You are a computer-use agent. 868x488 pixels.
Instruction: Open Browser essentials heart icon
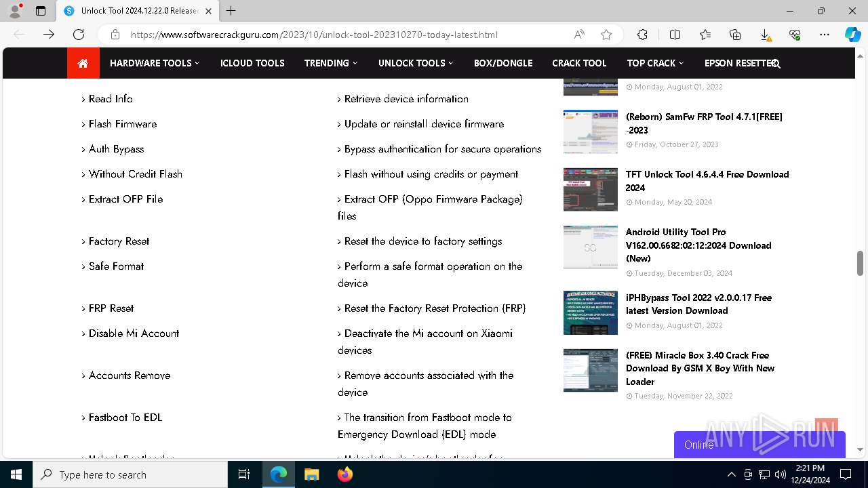point(795,35)
